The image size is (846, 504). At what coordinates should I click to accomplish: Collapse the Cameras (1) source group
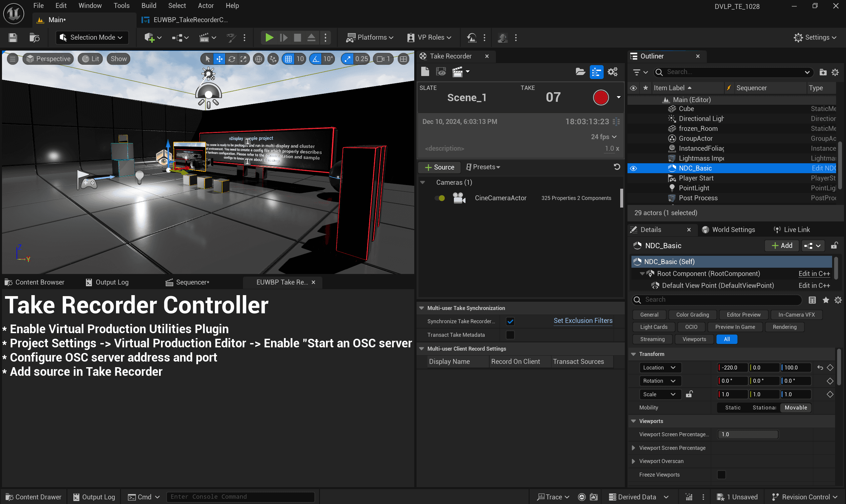[x=423, y=182]
